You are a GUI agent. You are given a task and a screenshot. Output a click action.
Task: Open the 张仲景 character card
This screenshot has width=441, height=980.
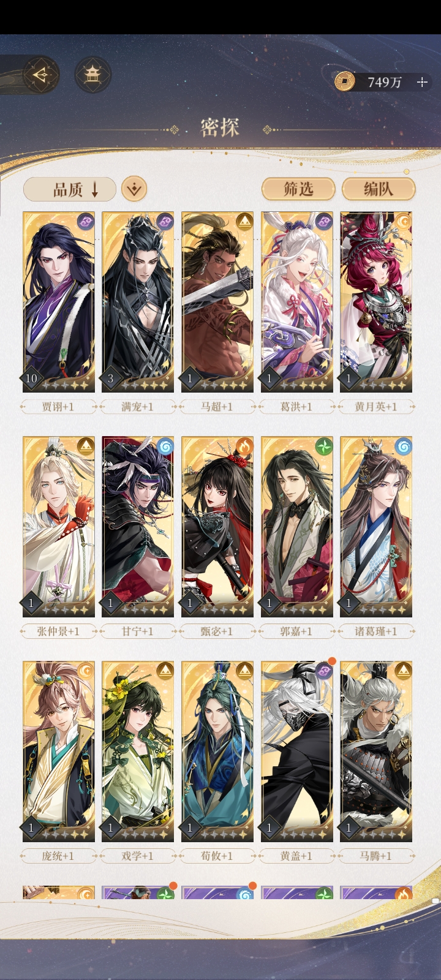click(x=59, y=527)
